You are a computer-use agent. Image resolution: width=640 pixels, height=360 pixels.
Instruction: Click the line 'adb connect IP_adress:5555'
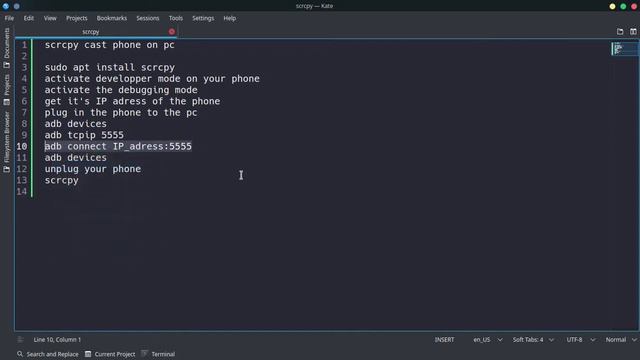pyautogui.click(x=118, y=146)
